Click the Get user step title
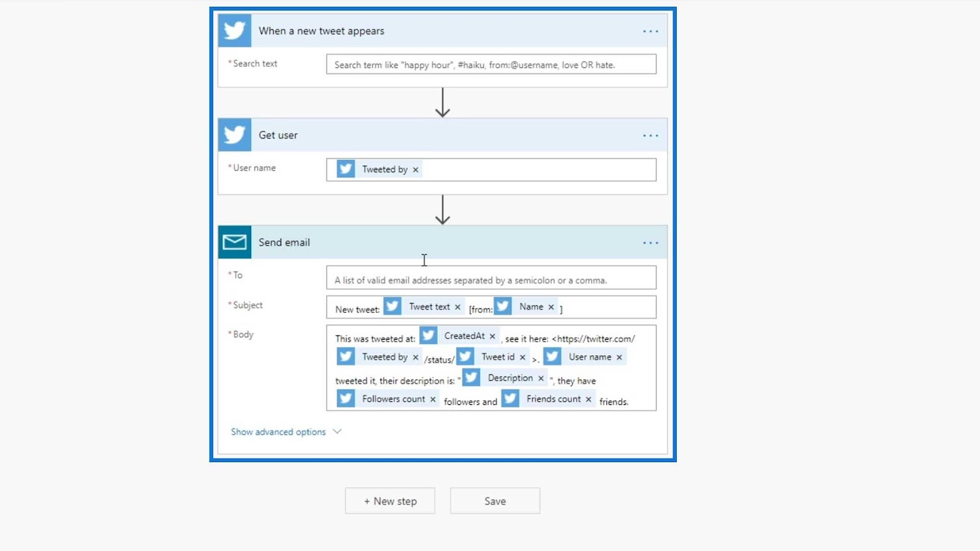The width and height of the screenshot is (980, 551). tap(278, 135)
